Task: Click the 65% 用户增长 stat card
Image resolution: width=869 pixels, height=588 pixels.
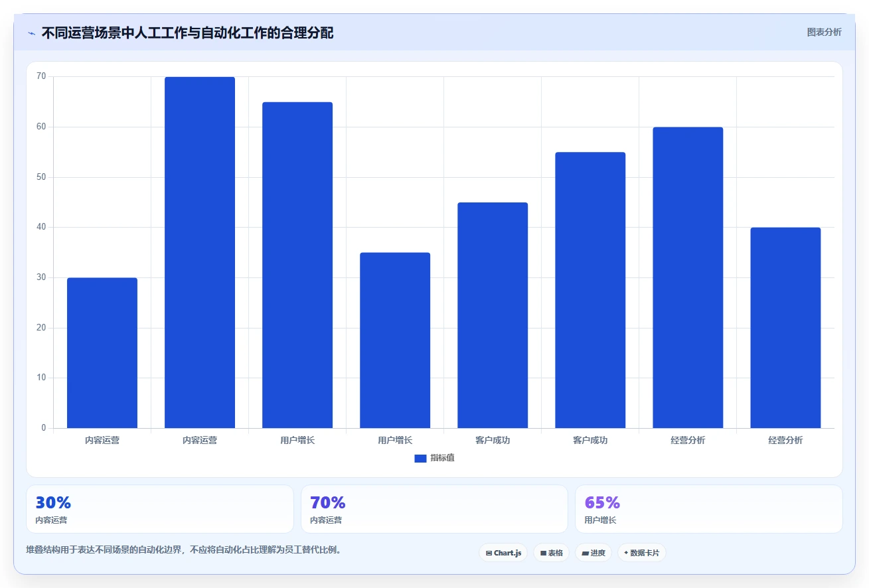Action: [x=709, y=509]
